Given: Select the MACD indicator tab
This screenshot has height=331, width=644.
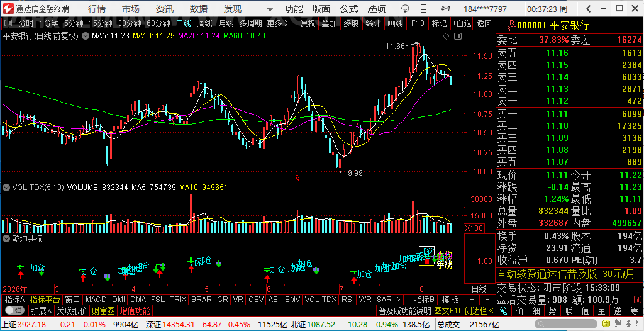Looking at the screenshot, I should [96, 300].
